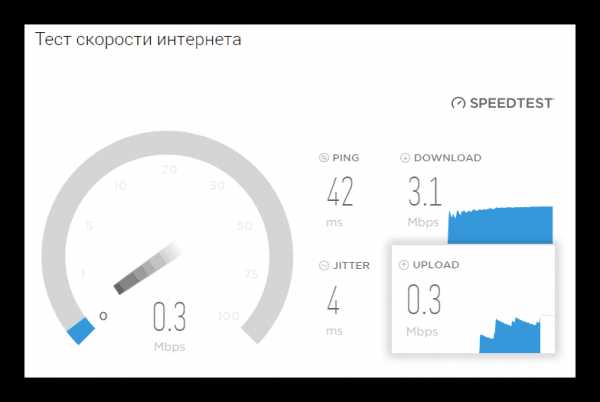Viewport: 600px width, 402px height.
Task: Click the speedometer needle
Action: [147, 267]
